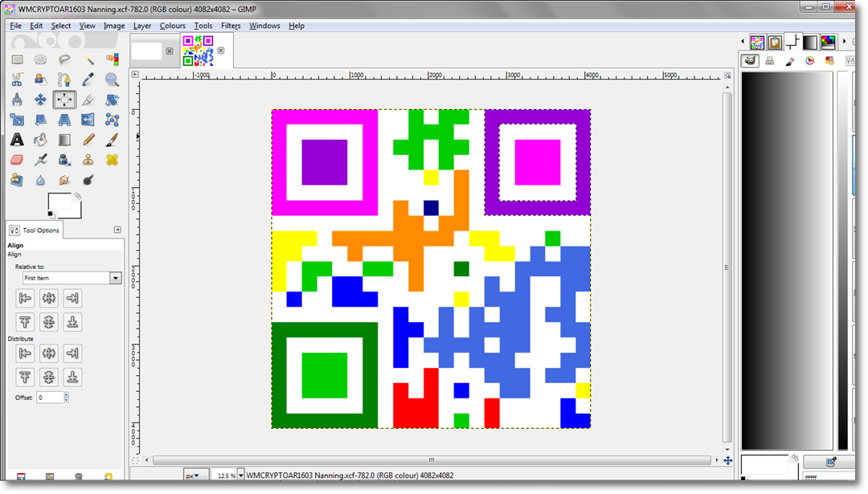
Task: Click the Offset value input field
Action: coord(50,397)
